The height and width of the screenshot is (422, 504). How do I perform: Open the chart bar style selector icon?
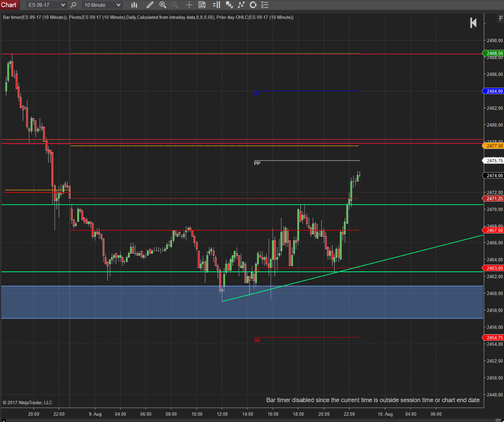coord(134,5)
